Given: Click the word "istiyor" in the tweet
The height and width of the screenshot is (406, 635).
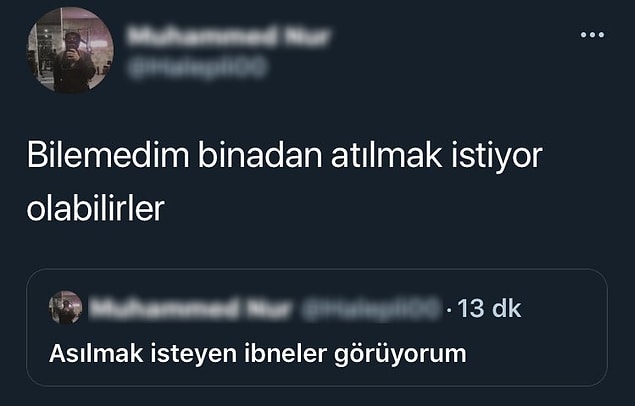Looking at the screenshot, I should [496, 156].
